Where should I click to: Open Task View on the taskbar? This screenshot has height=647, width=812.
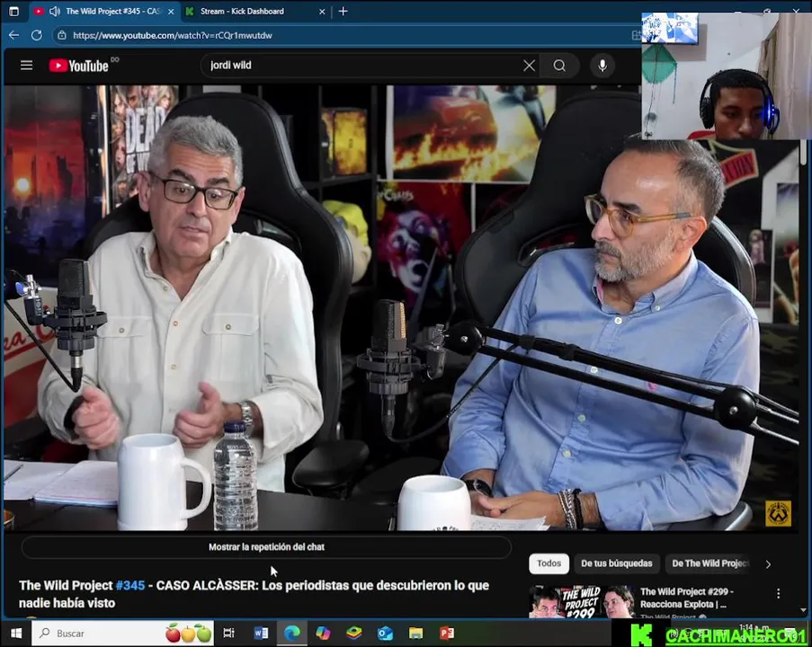pos(228,633)
